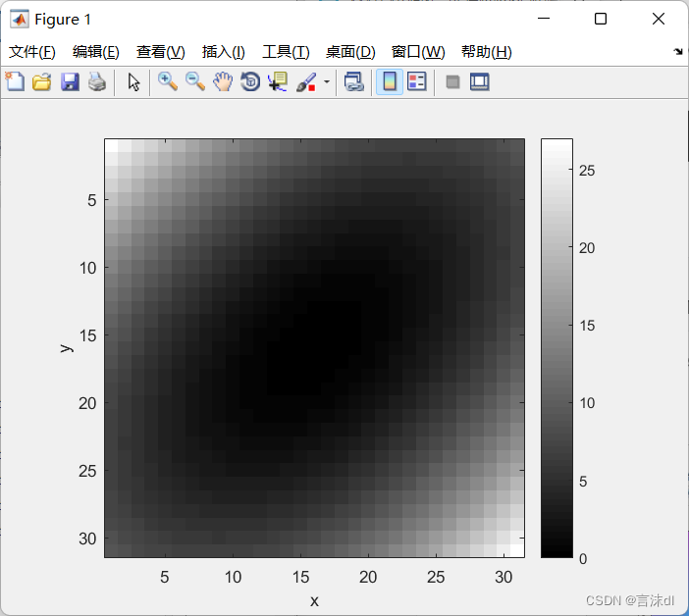Viewport: 689px width, 616px height.
Task: Open the 文件(F) menu
Action: 32,52
